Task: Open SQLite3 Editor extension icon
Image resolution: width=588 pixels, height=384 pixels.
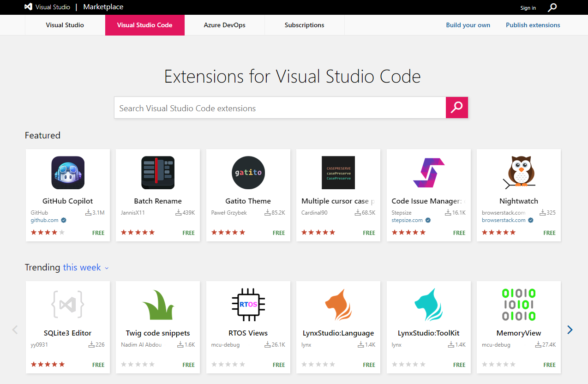Action: (x=68, y=305)
